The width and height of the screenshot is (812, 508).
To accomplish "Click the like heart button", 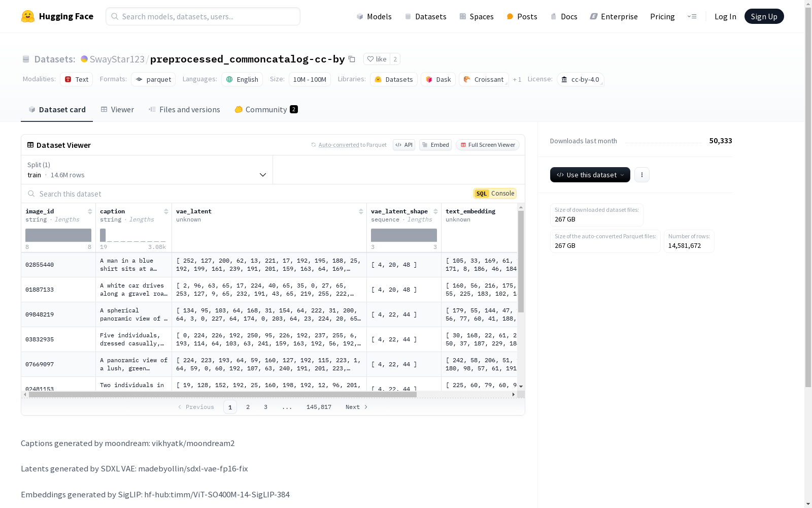I will [377, 59].
